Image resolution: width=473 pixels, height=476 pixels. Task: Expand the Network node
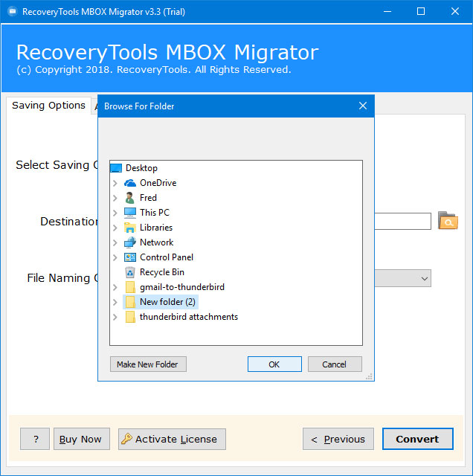pos(115,242)
